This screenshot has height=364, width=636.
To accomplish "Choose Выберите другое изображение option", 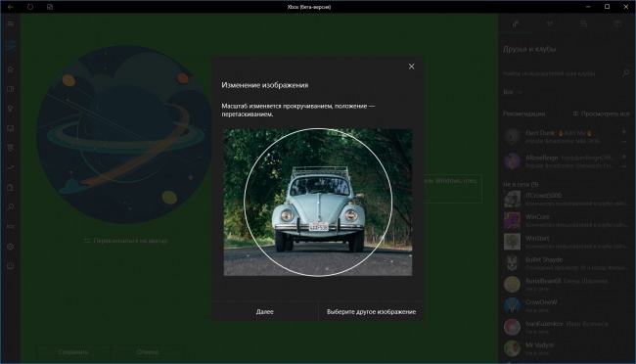I will tap(371, 312).
